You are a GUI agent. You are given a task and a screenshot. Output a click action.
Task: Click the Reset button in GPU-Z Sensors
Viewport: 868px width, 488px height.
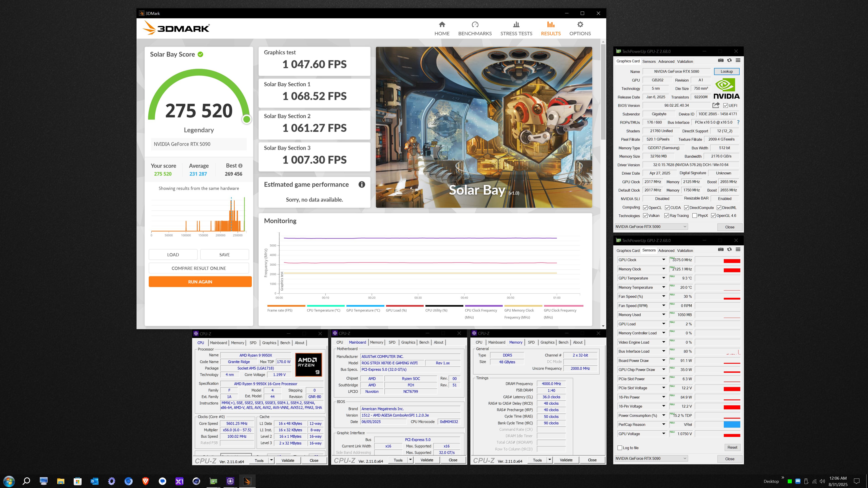click(x=732, y=447)
